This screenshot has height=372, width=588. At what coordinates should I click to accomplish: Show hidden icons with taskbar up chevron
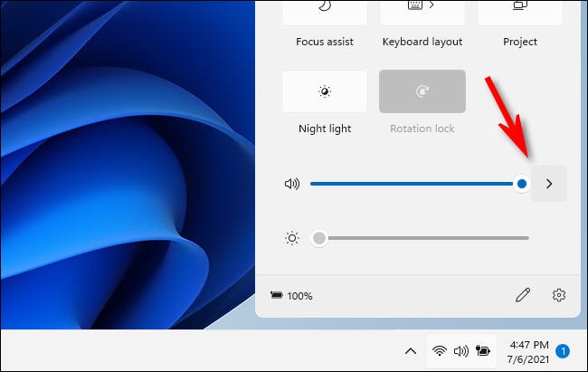coord(410,351)
